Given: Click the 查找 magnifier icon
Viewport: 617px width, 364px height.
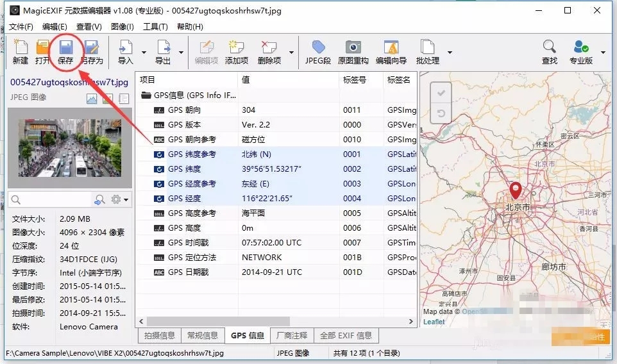Looking at the screenshot, I should click(549, 47).
